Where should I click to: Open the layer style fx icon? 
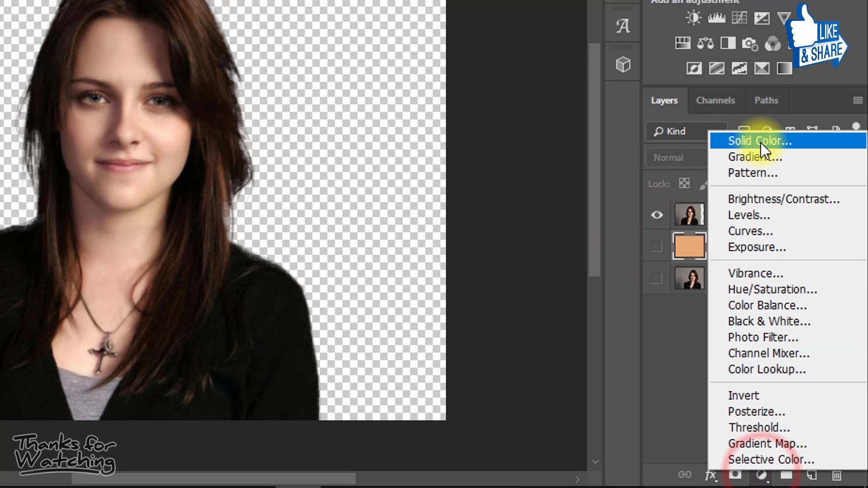pos(710,475)
